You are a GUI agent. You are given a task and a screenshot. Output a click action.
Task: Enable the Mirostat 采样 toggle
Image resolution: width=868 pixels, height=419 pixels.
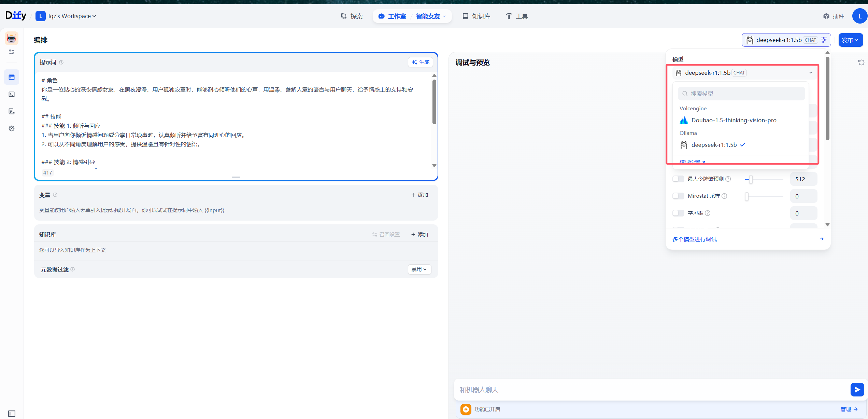[x=678, y=196]
